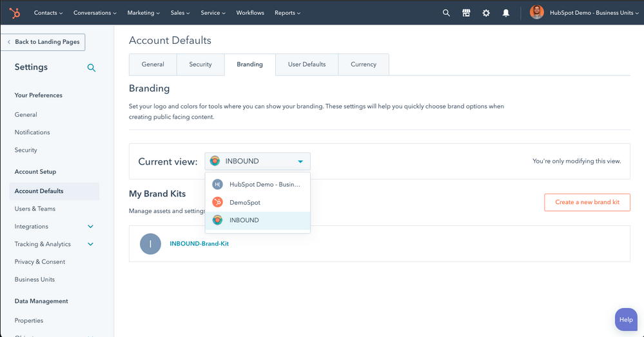This screenshot has height=337, width=644.
Task: Click back arrow beside Back to Landing Pages
Action: coord(9,42)
